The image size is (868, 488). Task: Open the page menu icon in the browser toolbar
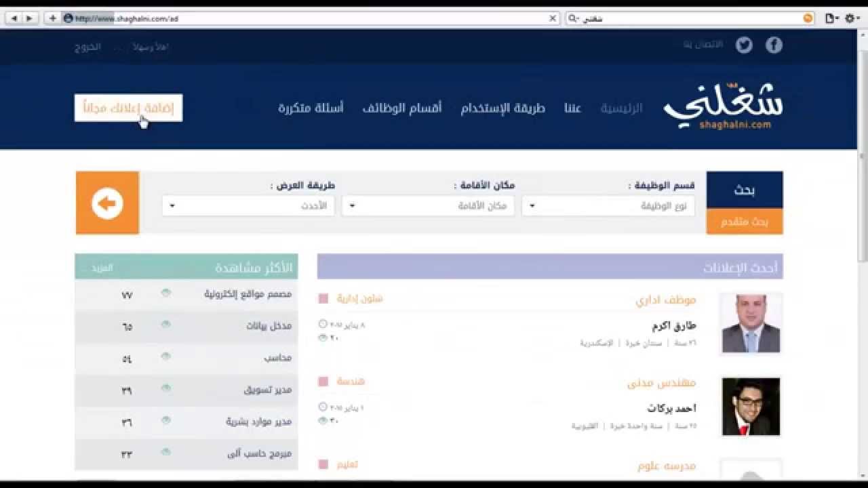coord(831,18)
